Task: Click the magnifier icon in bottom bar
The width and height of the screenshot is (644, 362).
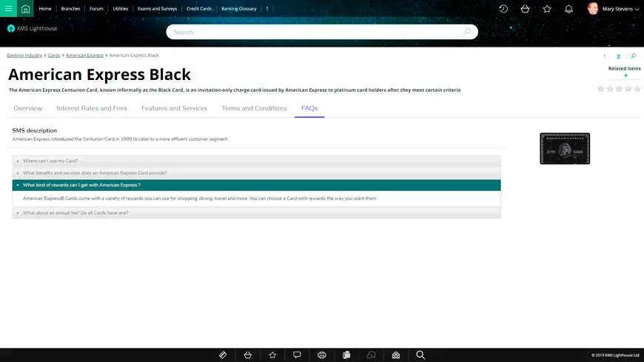Action: 420,355
